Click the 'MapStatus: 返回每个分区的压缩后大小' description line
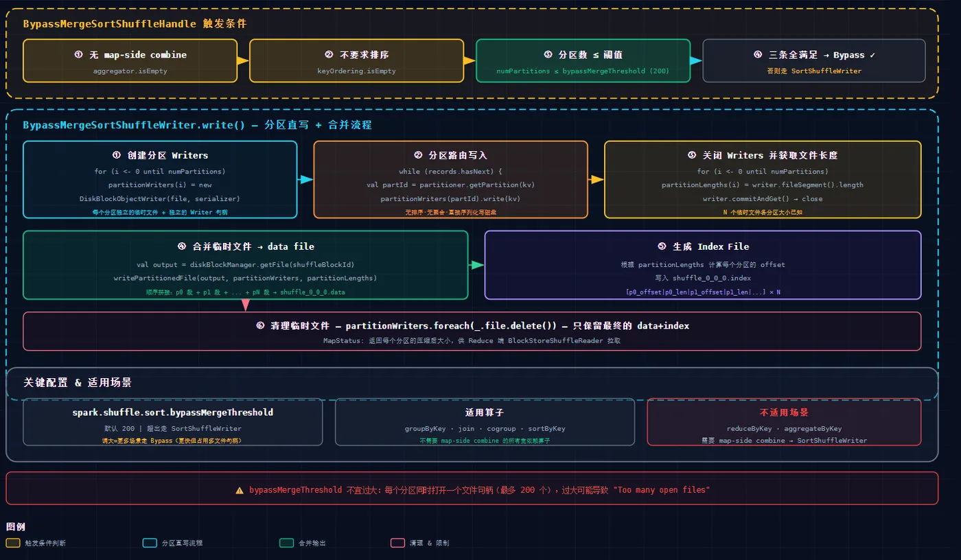Screen dimensions: 961x560 pos(472,340)
